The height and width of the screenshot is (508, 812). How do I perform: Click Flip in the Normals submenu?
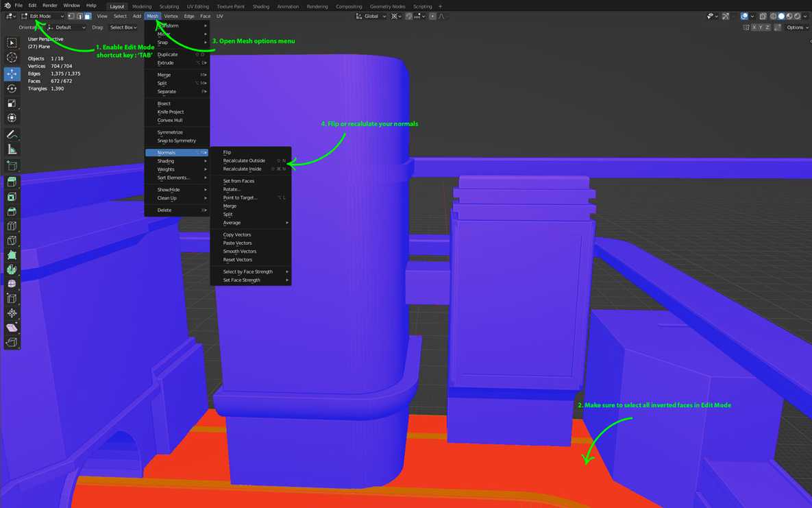[227, 152]
